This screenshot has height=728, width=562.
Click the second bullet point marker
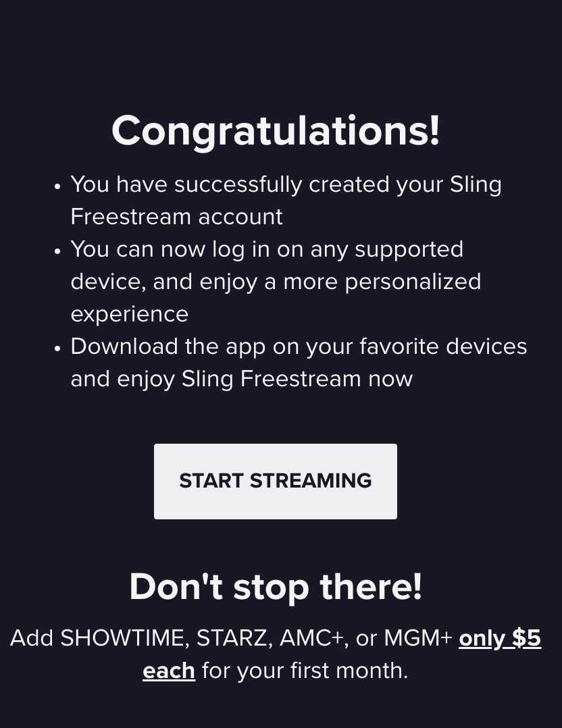pyautogui.click(x=57, y=251)
